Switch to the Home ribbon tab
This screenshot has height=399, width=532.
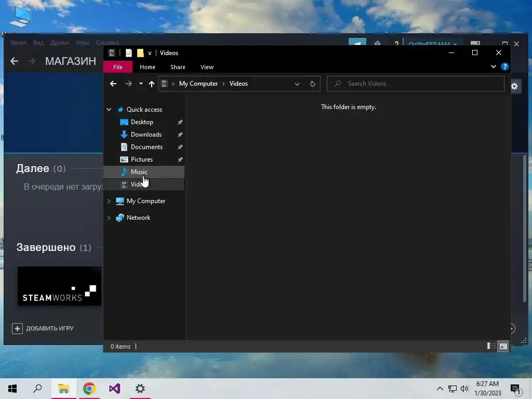(x=147, y=67)
